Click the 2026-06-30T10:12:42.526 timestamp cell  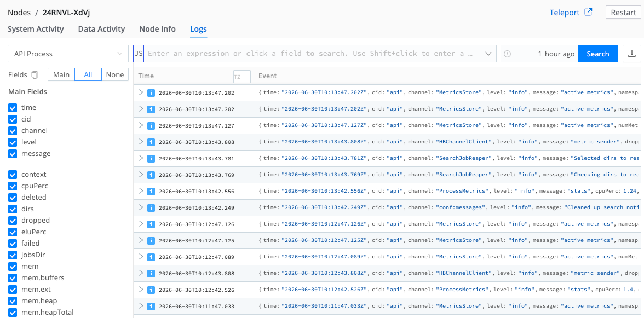point(196,290)
